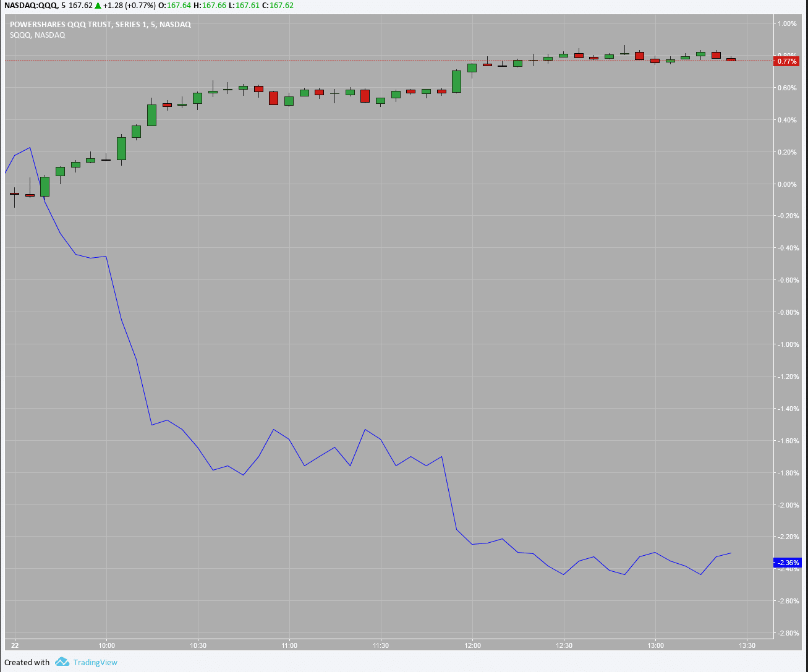
Task: Click the 11:00 time axis label
Action: click(x=289, y=645)
